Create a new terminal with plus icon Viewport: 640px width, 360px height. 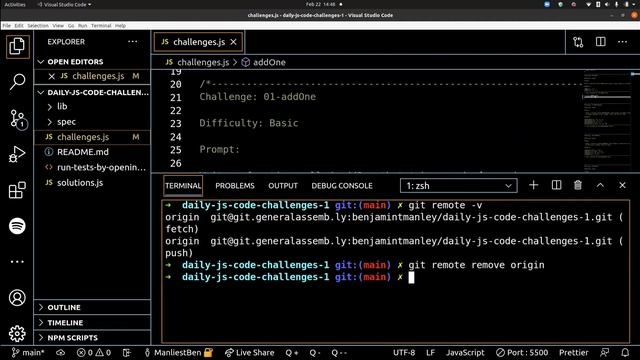533,185
